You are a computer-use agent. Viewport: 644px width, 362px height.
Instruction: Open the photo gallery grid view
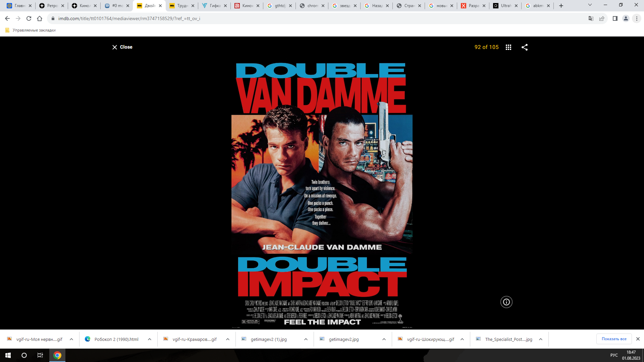click(x=508, y=47)
